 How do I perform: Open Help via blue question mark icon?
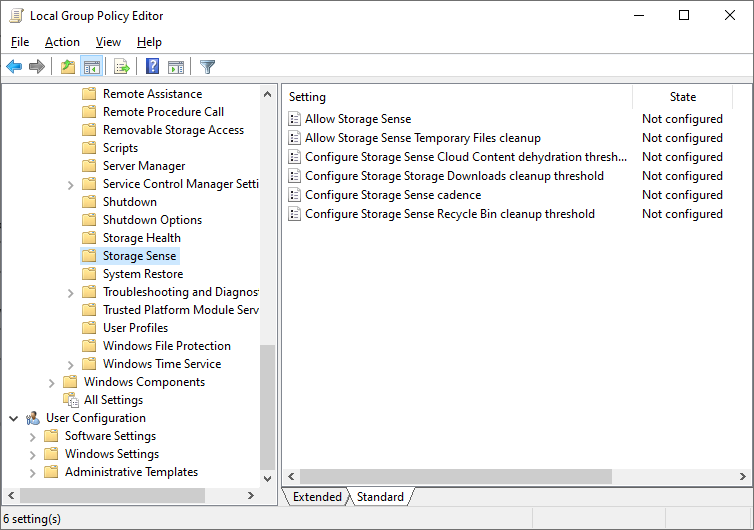pyautogui.click(x=152, y=66)
